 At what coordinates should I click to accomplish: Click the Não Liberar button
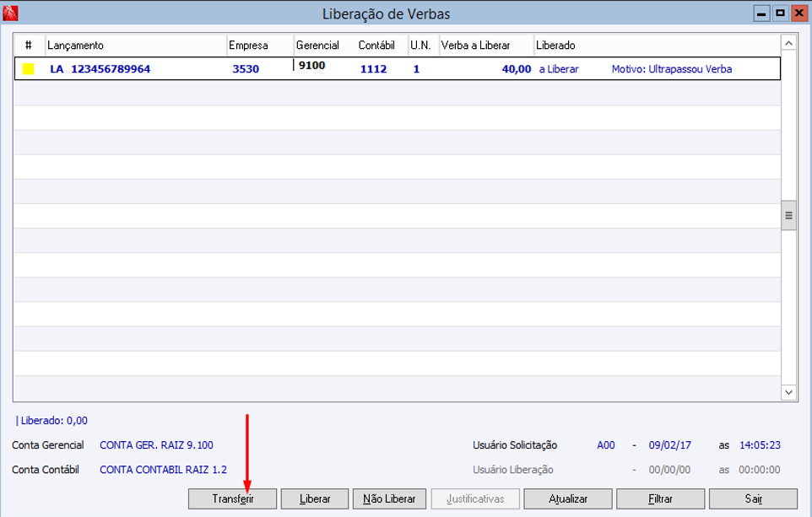[389, 499]
